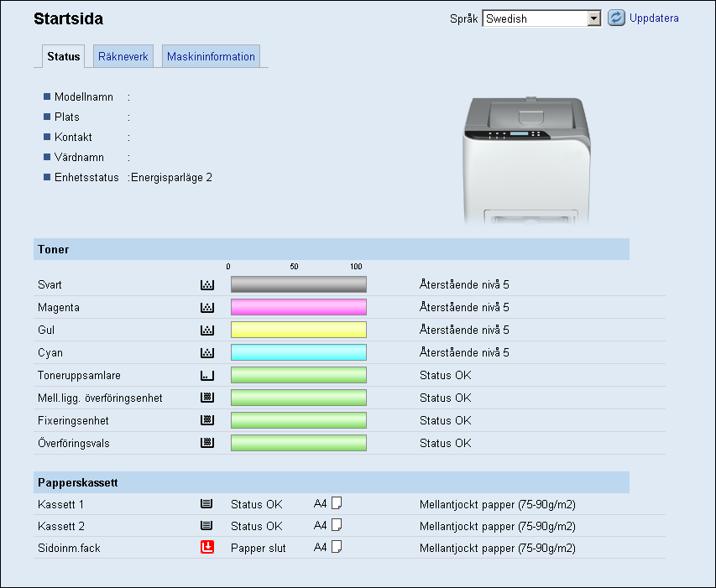The width and height of the screenshot is (716, 588).
Task: Click the Modellnamn label
Action: point(84,96)
